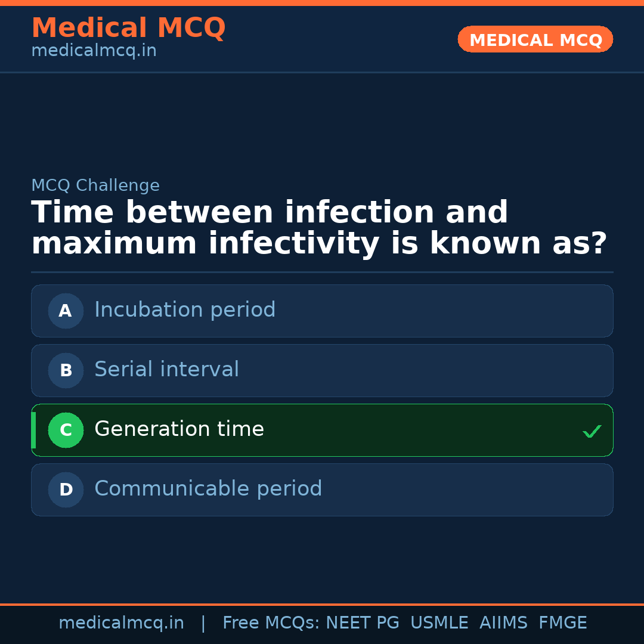Click the letter D circle badge
Screen dimensions: 644x644
coord(66,490)
